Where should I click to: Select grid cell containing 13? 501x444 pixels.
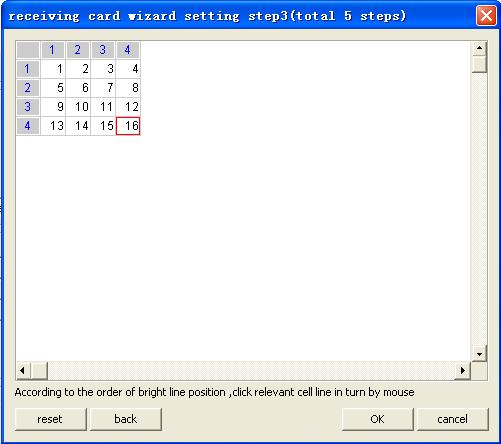coord(53,126)
